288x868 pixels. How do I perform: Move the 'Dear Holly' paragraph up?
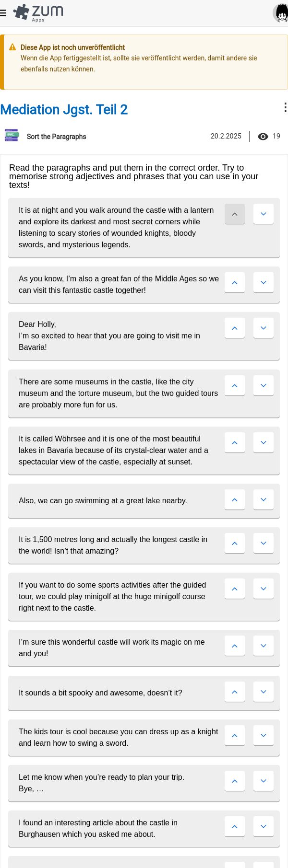(235, 328)
